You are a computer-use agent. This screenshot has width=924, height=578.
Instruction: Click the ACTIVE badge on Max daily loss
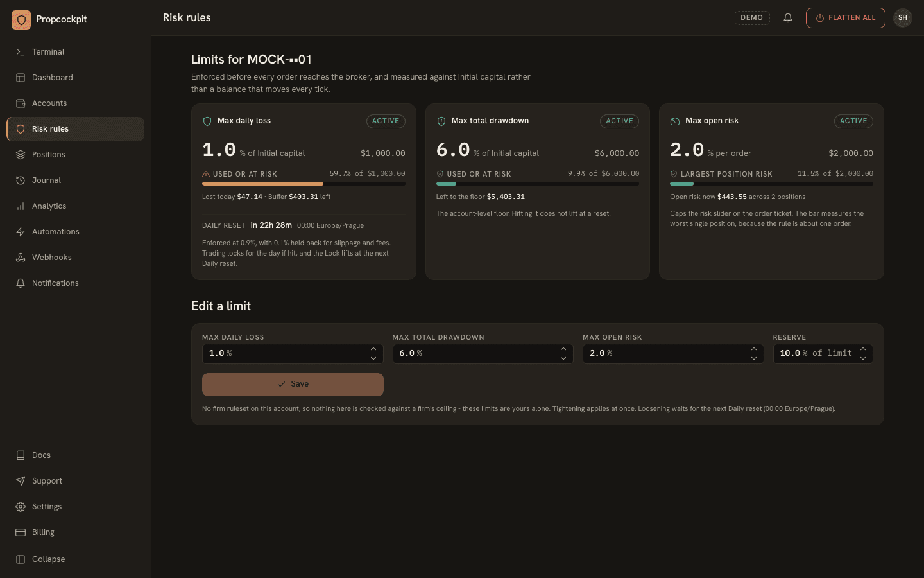point(386,121)
